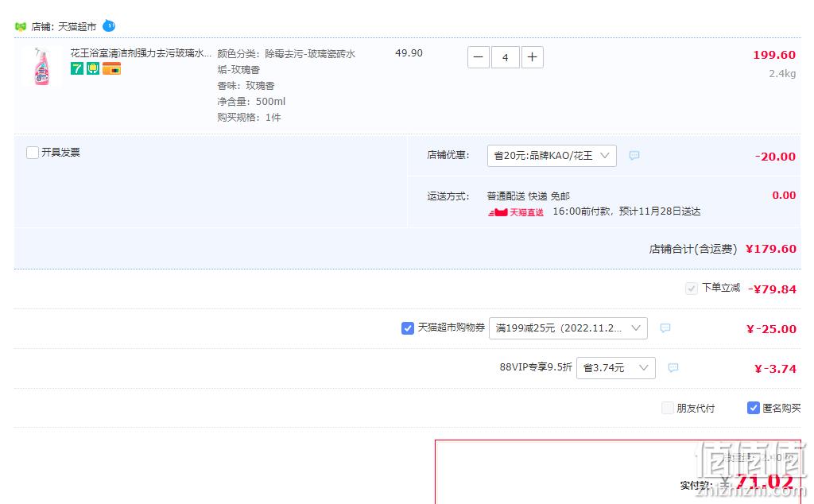814x504 pixels.
Task: Uncheck the 天猫超市购物券 checkbox
Action: pyautogui.click(x=408, y=328)
